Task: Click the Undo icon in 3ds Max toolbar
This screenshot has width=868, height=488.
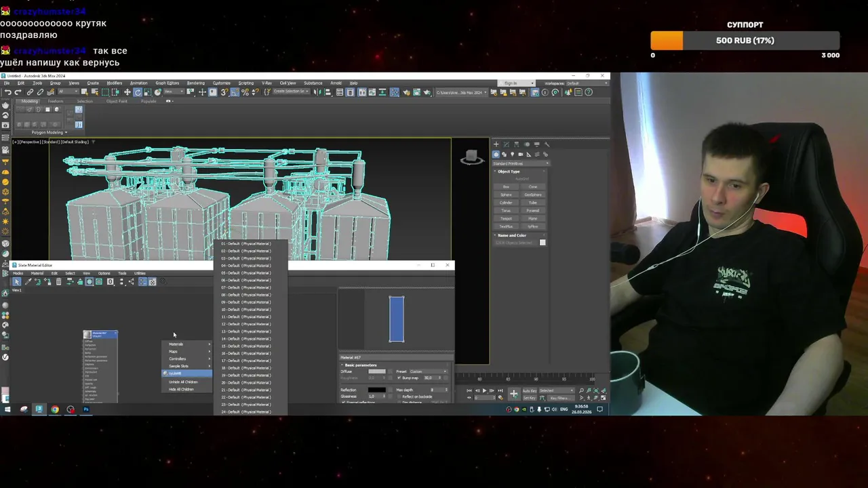Action: pyautogui.click(x=8, y=92)
